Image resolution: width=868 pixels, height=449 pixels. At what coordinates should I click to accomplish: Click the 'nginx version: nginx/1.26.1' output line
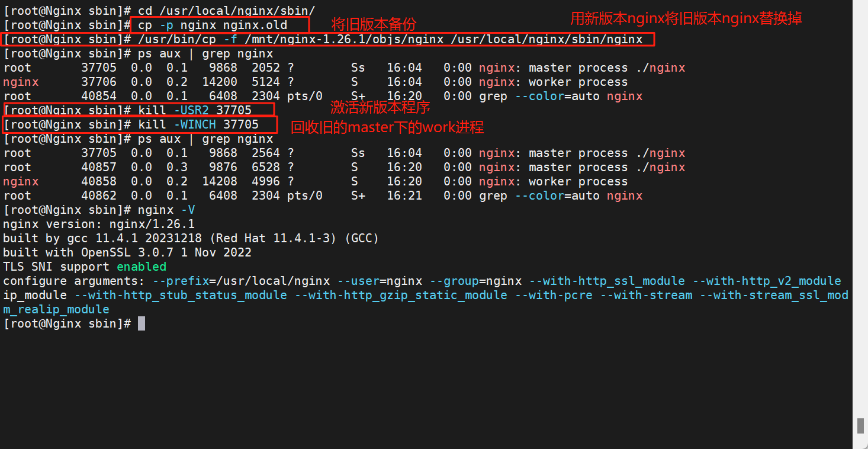[x=99, y=224]
